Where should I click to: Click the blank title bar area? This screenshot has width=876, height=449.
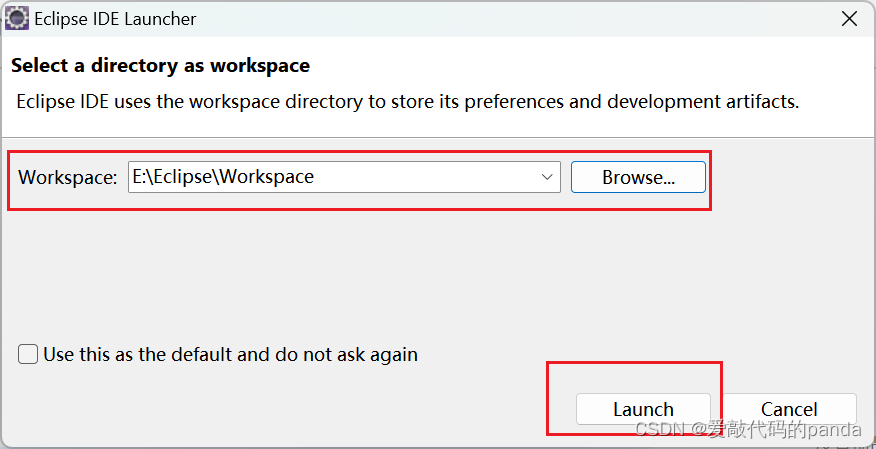[x=503, y=18]
